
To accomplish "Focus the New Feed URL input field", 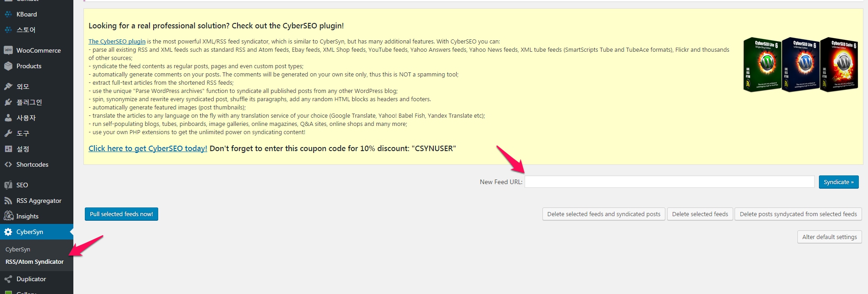I will (669, 182).
